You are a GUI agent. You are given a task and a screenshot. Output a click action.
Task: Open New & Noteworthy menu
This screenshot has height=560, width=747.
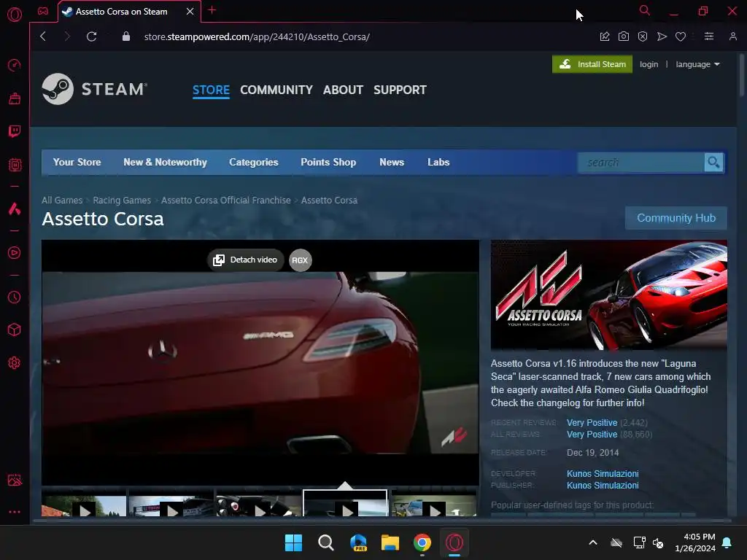click(x=165, y=163)
